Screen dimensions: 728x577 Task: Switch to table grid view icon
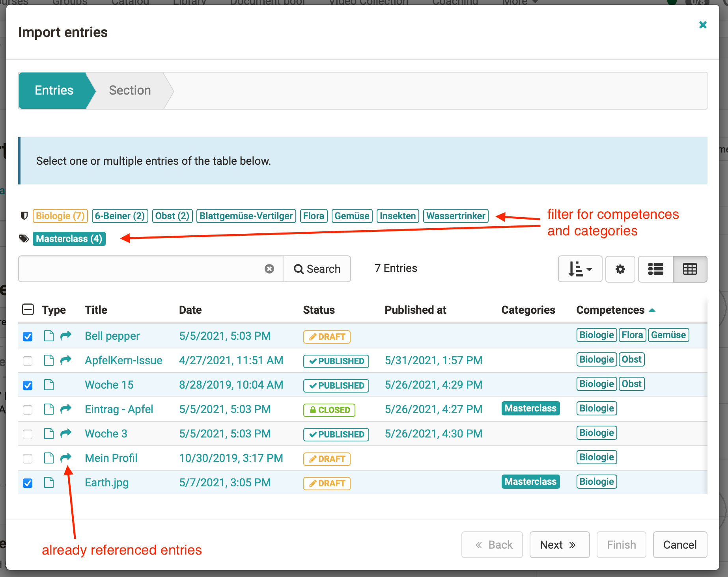pos(690,269)
